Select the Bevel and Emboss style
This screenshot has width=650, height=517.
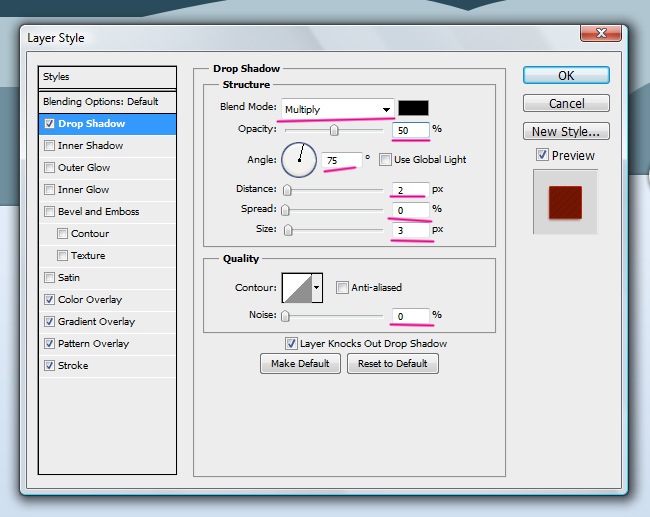[98, 212]
